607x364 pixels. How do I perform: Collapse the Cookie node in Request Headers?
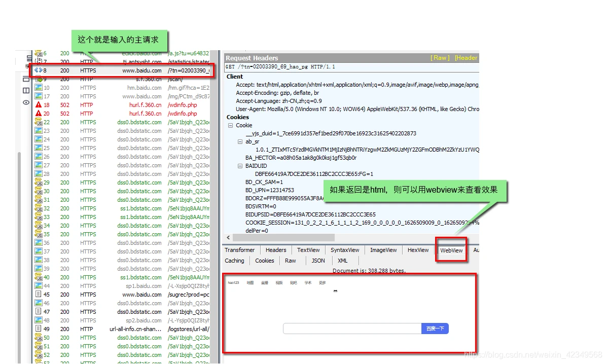(x=231, y=125)
